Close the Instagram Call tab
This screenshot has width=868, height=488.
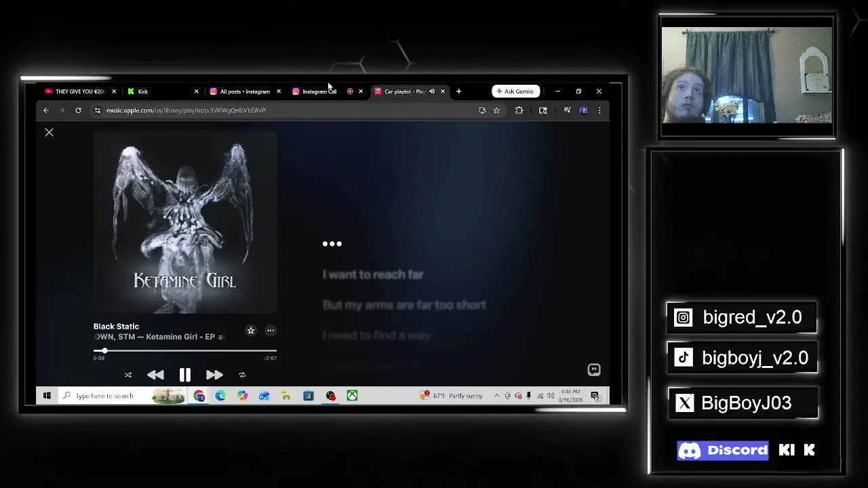pyautogui.click(x=361, y=91)
